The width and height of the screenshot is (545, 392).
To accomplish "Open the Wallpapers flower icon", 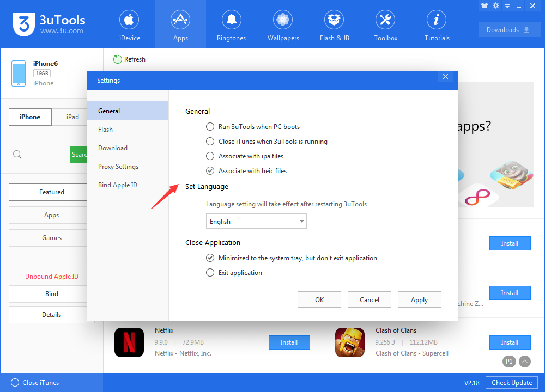I will pyautogui.click(x=282, y=20).
